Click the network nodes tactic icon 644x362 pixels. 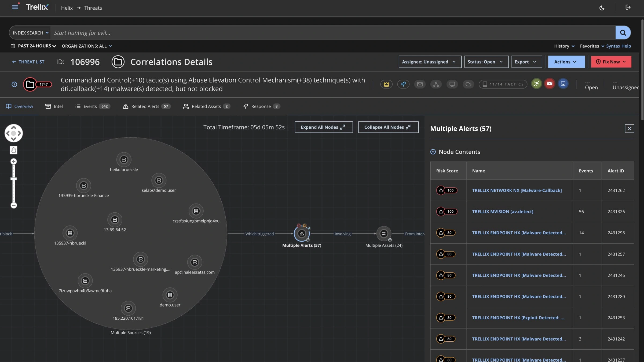click(436, 84)
